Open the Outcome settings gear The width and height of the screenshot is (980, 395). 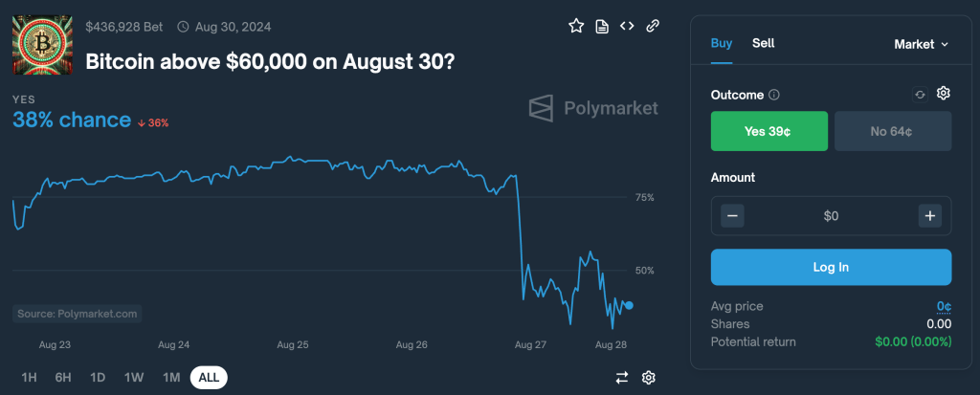943,94
